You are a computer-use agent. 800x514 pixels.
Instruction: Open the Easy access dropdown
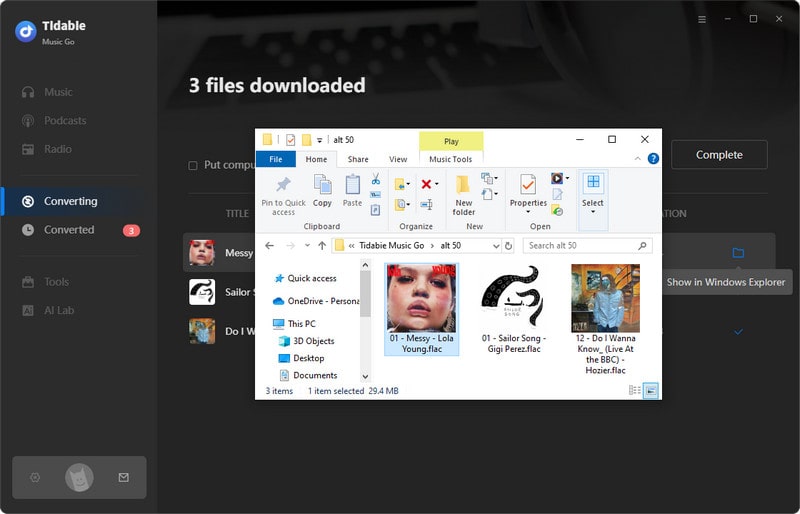pyautogui.click(x=489, y=194)
